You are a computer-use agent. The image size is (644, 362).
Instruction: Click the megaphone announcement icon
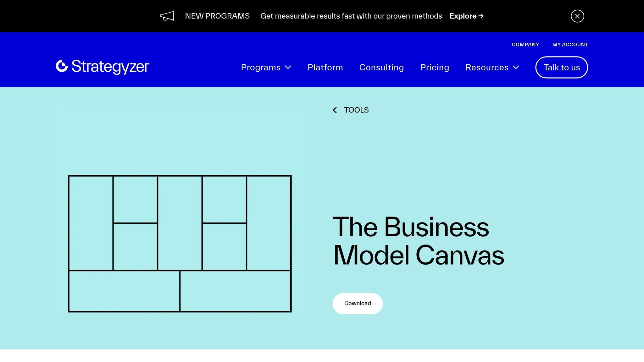167,16
